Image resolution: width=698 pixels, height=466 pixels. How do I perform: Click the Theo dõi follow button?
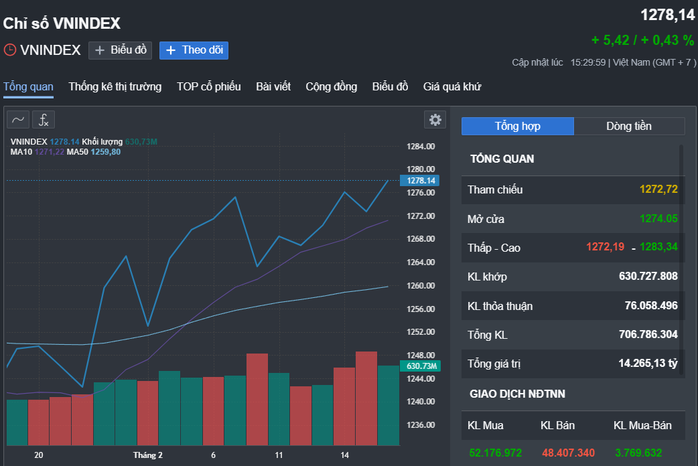pos(194,50)
